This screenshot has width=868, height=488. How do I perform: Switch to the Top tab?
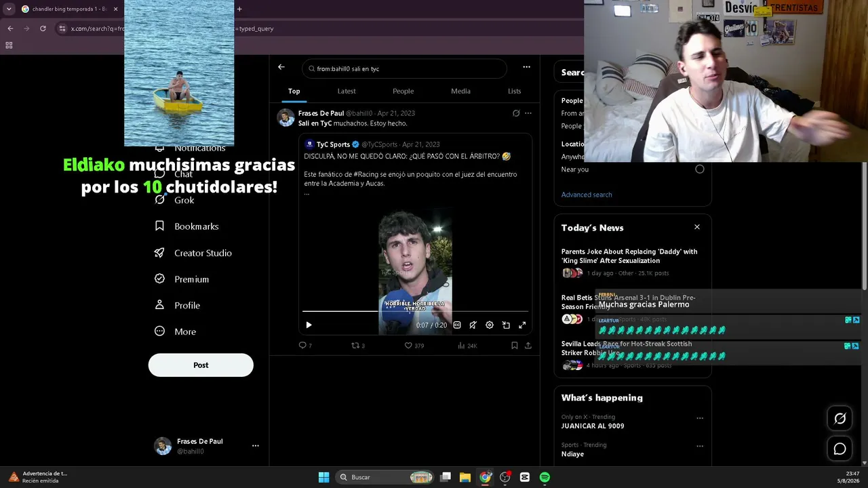294,91
